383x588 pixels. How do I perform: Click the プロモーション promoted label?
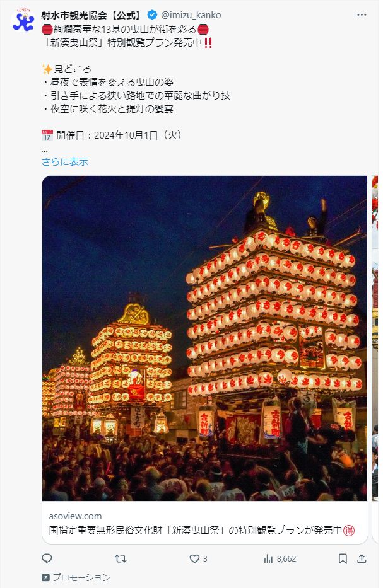(x=81, y=577)
